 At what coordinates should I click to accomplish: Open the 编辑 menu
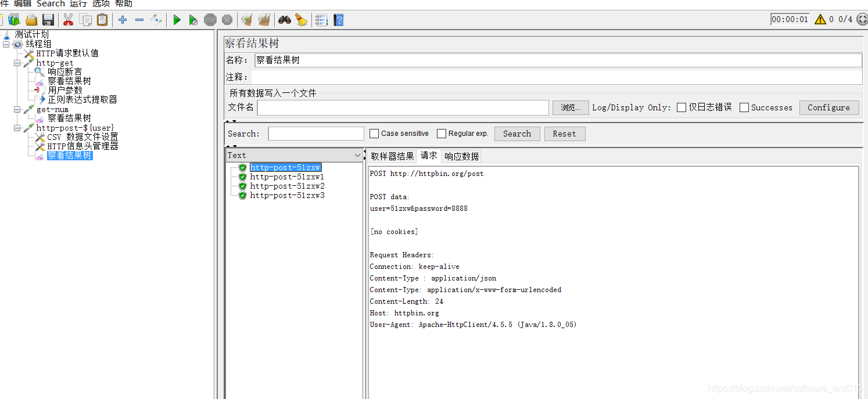coord(23,4)
